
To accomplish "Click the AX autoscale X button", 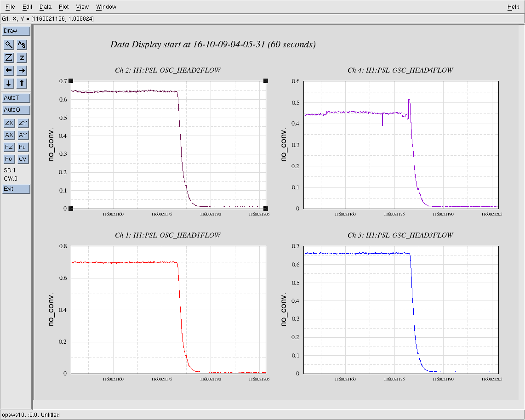I will (x=9, y=135).
